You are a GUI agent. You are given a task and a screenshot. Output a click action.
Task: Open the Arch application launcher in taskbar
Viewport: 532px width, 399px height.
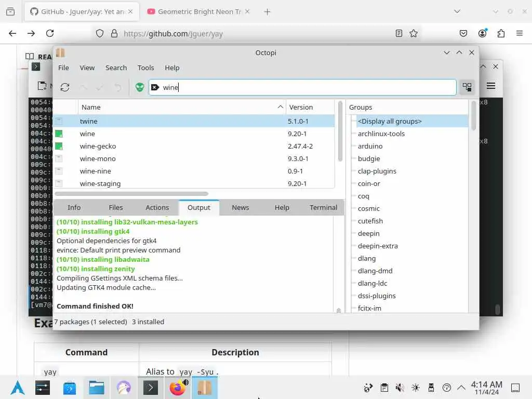(17, 388)
